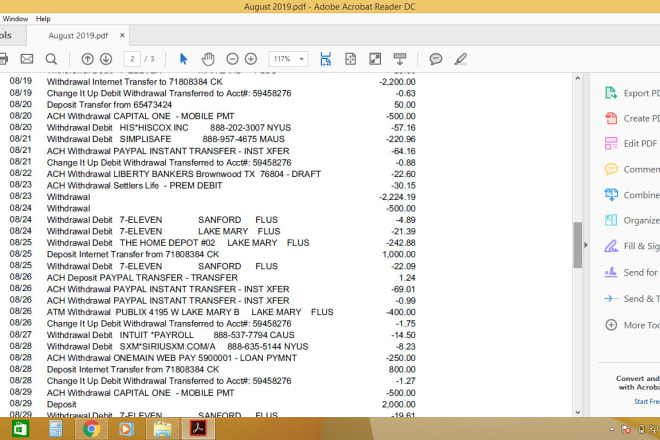Click ATM Withdrawal PUBLIX 4195 line
This screenshot has height=440, width=660.
(190, 312)
